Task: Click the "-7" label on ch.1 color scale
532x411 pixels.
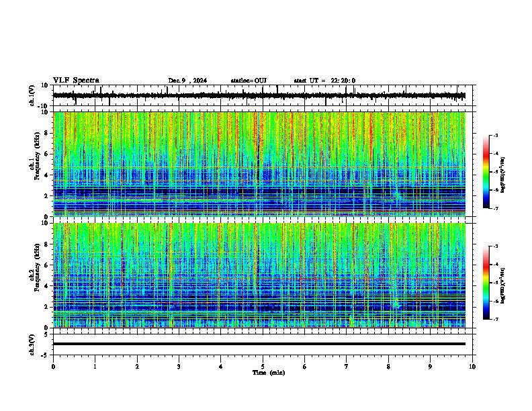Action: [496, 208]
